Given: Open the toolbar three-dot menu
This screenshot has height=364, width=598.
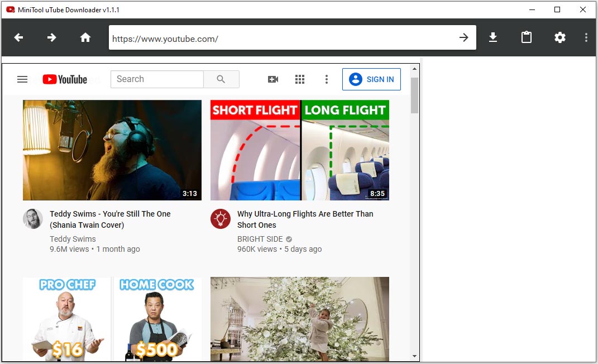Looking at the screenshot, I should (x=586, y=37).
